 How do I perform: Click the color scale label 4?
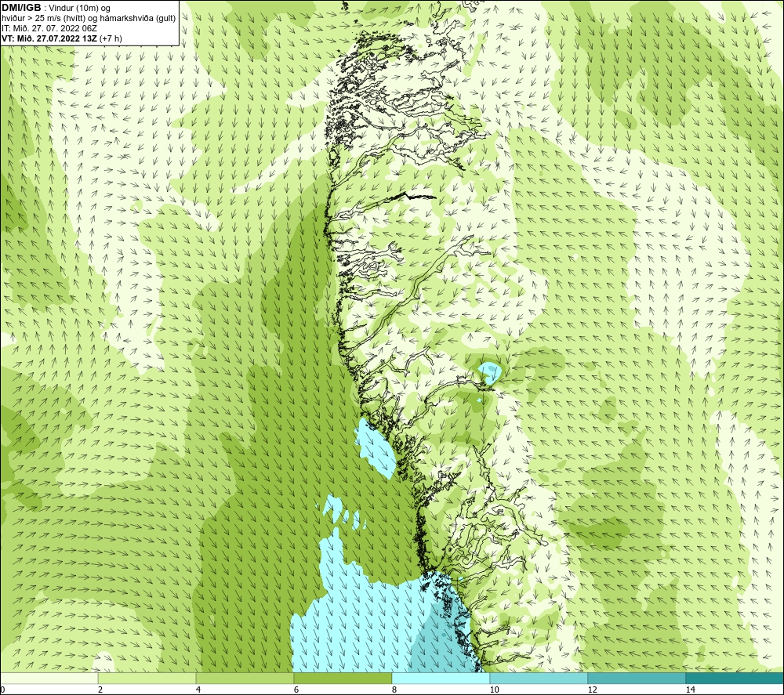coord(198,690)
